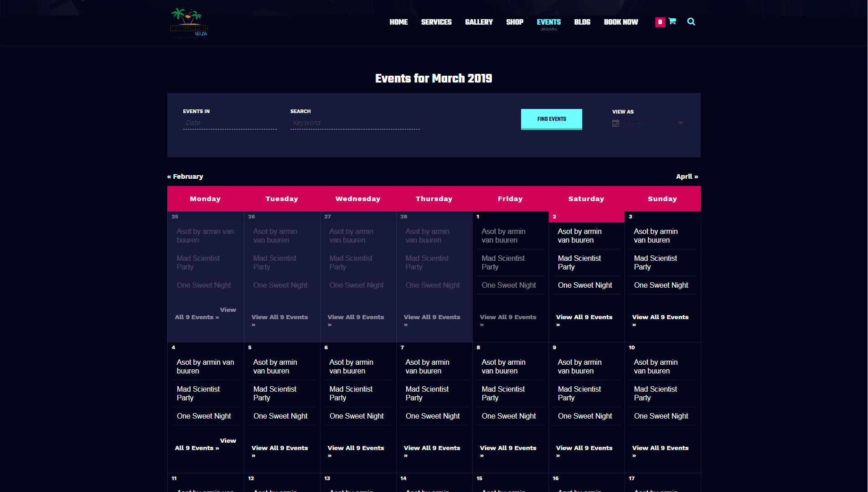View all 9 events for February 26
The height and width of the screenshot is (492, 868).
pos(279,320)
